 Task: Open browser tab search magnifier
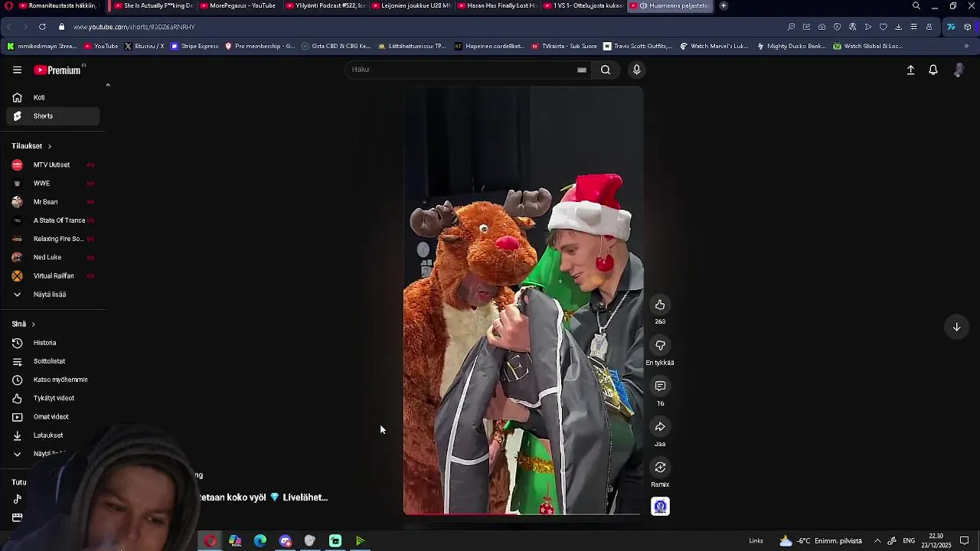(x=916, y=5)
